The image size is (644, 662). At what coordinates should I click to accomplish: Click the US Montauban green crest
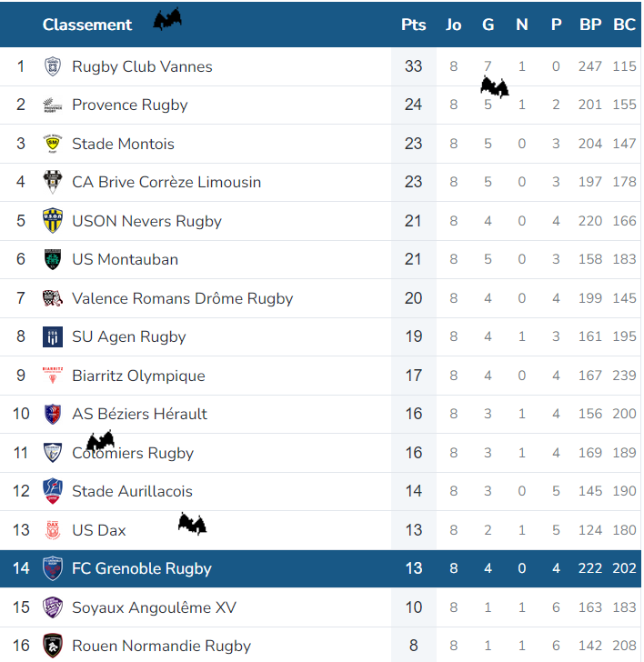(53, 259)
